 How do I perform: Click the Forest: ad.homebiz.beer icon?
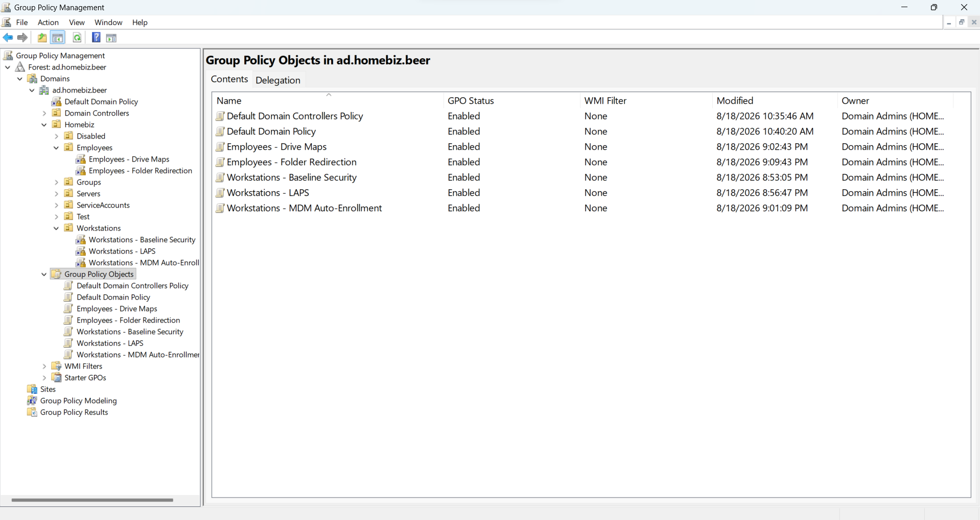pos(20,67)
